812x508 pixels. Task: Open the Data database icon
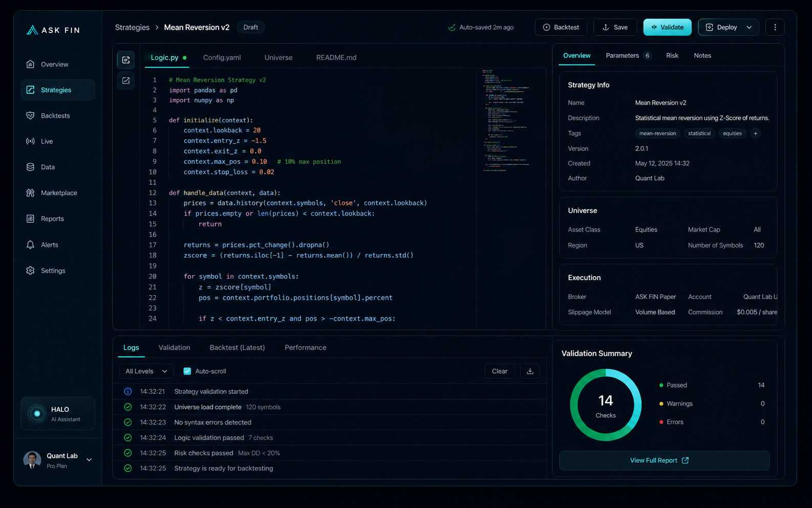point(30,167)
